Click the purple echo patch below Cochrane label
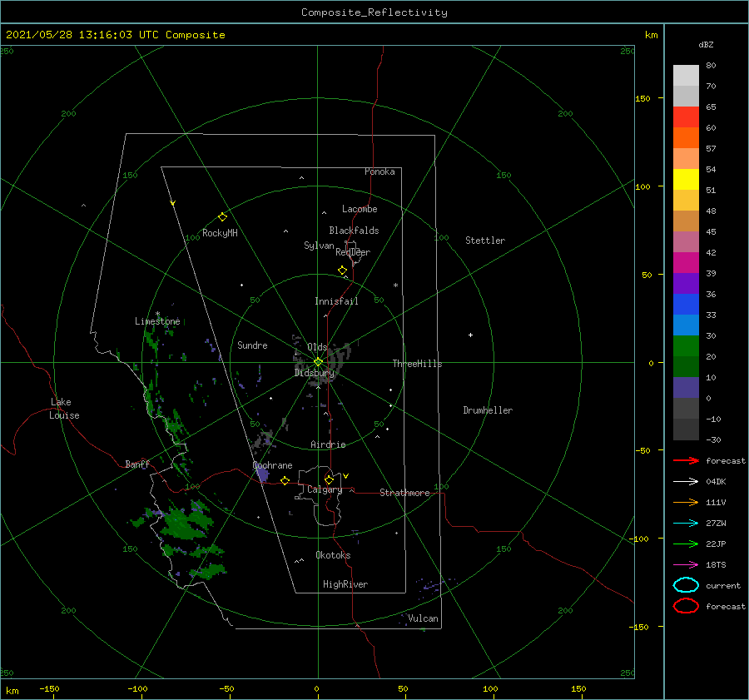749x700 pixels. pyautogui.click(x=262, y=474)
